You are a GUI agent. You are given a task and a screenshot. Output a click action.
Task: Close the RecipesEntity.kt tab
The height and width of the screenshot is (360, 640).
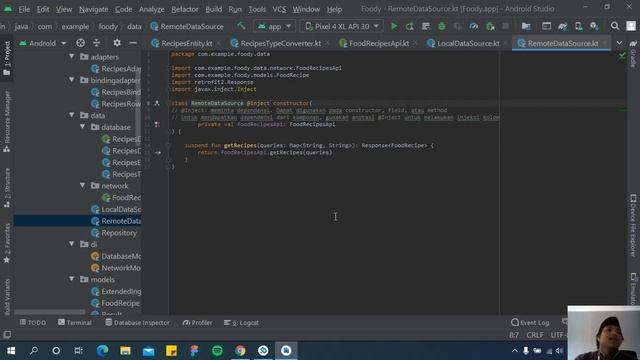pos(218,43)
